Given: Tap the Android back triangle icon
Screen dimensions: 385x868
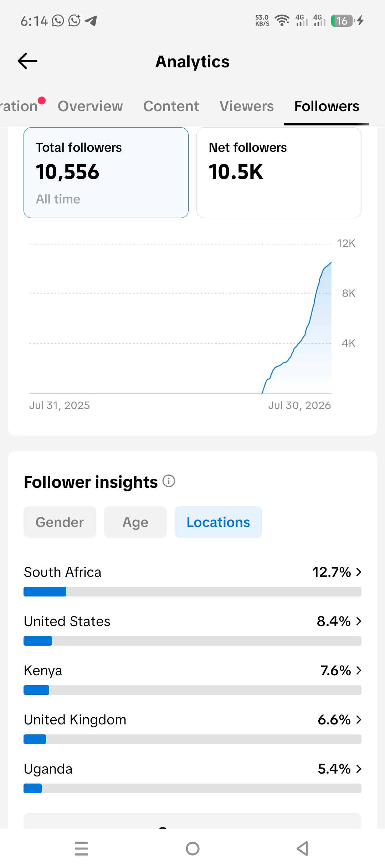Looking at the screenshot, I should pos(303,848).
